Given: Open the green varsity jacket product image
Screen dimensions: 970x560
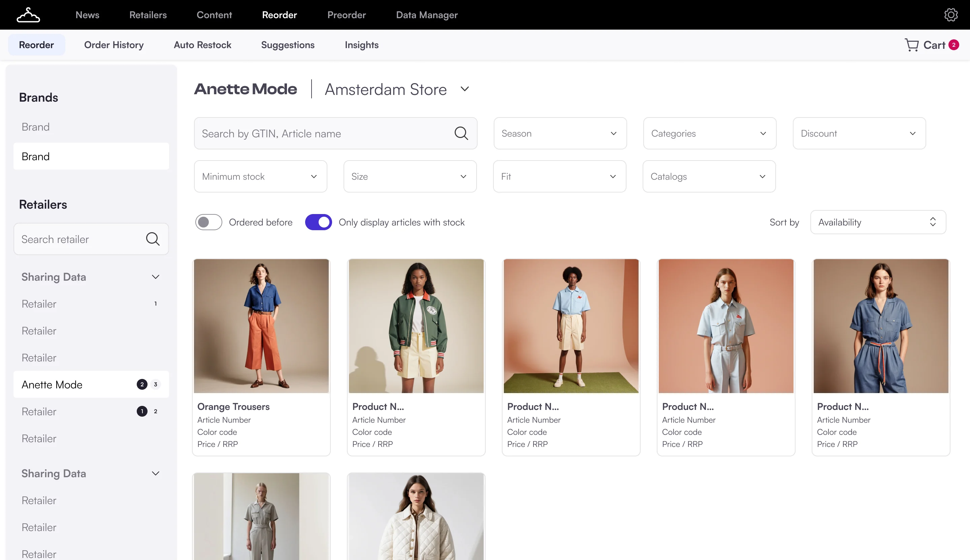Looking at the screenshot, I should tap(416, 326).
